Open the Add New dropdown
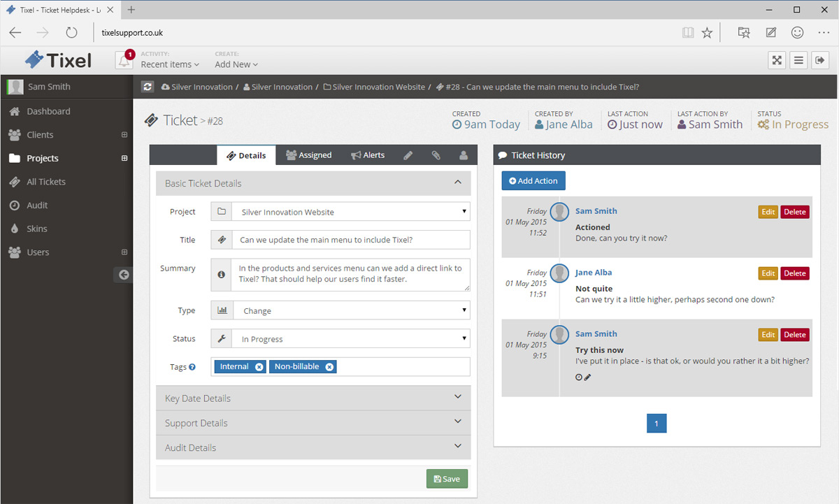 (236, 64)
